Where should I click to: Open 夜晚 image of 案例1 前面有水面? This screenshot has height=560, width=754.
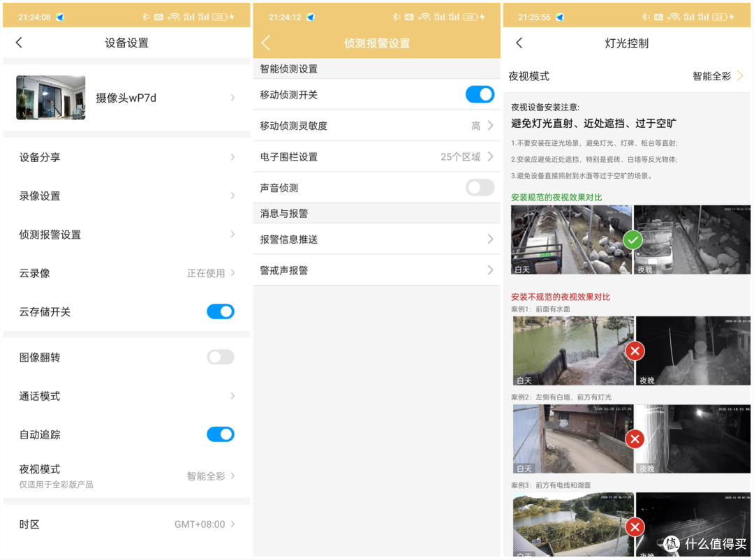[x=693, y=351]
